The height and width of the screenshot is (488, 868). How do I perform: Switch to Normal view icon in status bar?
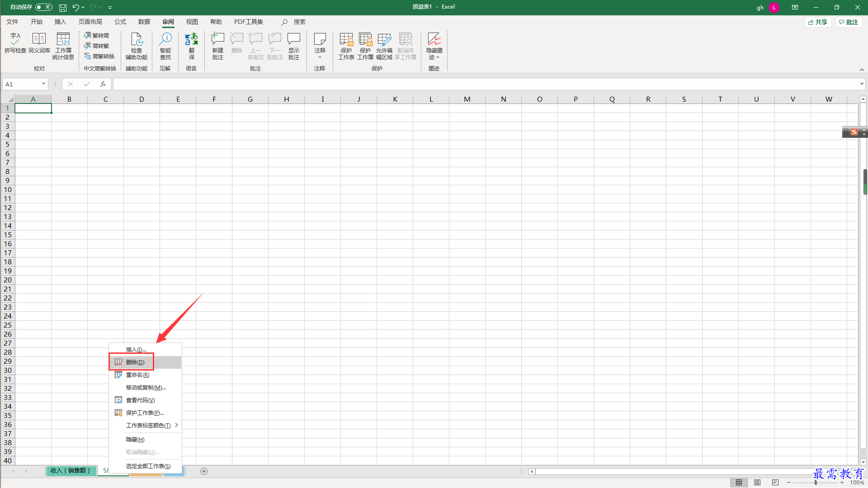739,483
